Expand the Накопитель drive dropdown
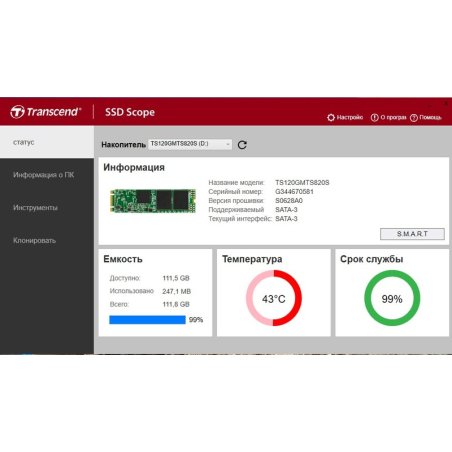Image resolution: width=452 pixels, height=452 pixels. point(190,144)
